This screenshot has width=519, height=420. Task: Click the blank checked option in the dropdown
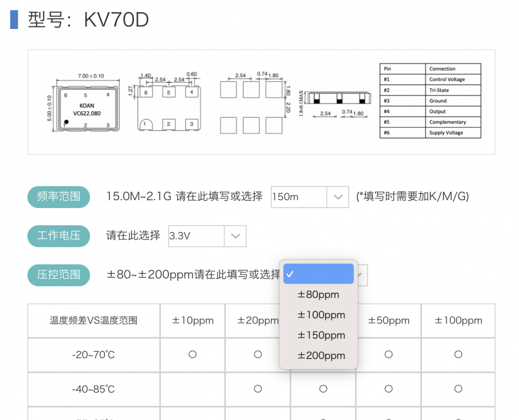(318, 274)
